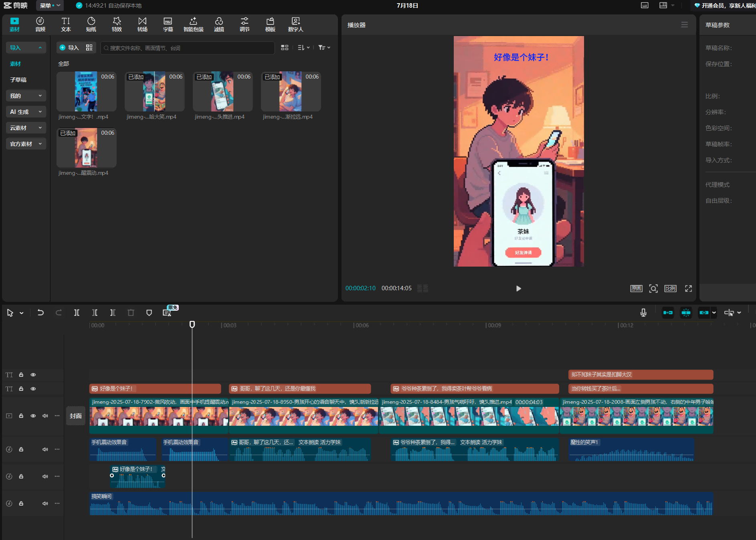756x540 pixels.
Task: Expand the 云素材 sidebar section
Action: click(x=26, y=128)
